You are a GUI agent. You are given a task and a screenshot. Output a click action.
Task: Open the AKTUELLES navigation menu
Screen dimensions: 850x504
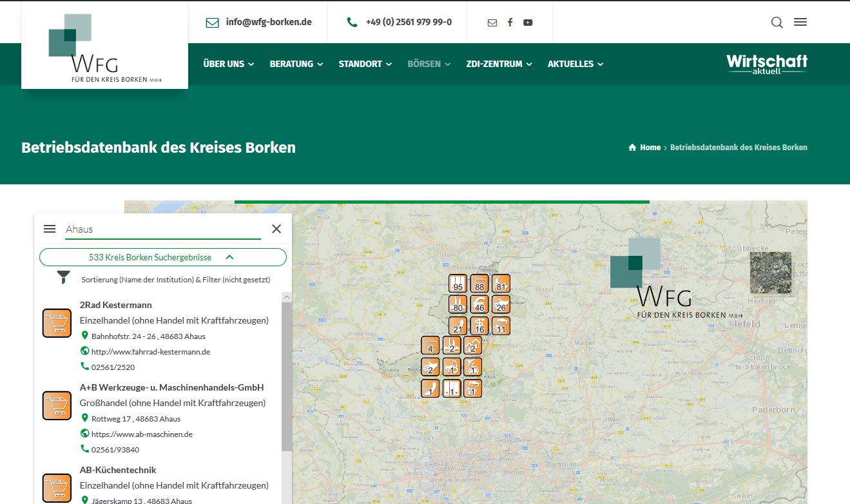tap(575, 64)
